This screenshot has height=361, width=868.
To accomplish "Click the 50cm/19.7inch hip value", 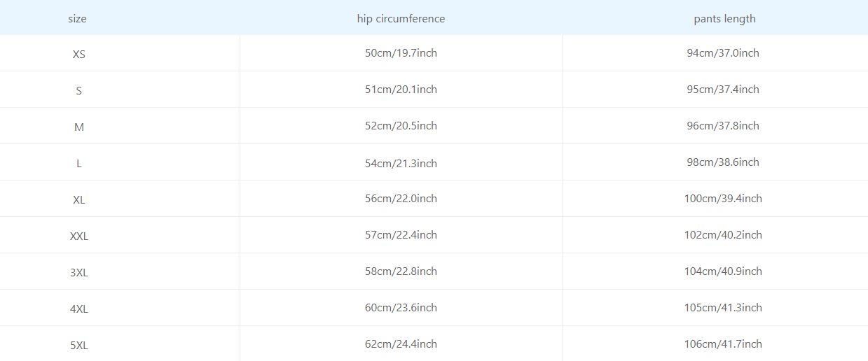I will click(x=401, y=53).
